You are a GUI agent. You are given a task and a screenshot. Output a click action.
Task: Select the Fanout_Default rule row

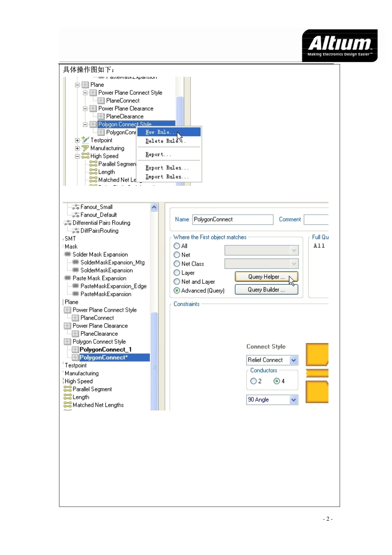[x=99, y=215]
